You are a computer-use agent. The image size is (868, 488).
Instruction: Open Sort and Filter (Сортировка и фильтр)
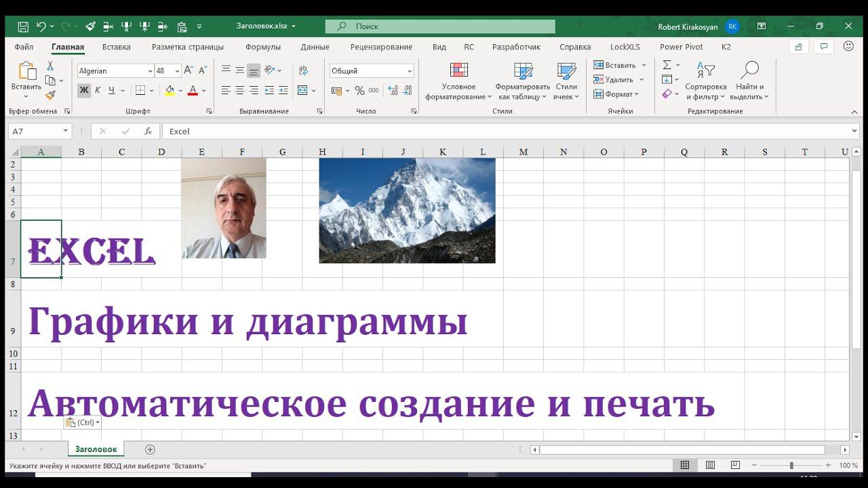(705, 81)
